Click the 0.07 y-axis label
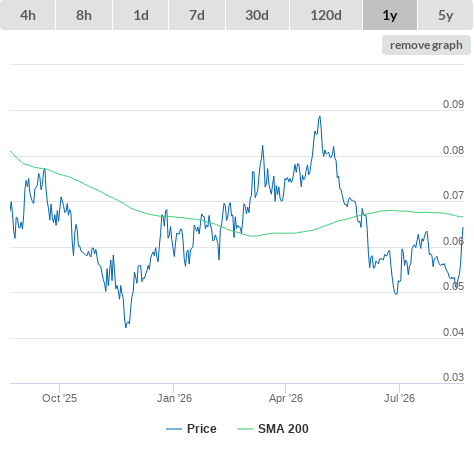The height and width of the screenshot is (455, 474). coord(453,195)
